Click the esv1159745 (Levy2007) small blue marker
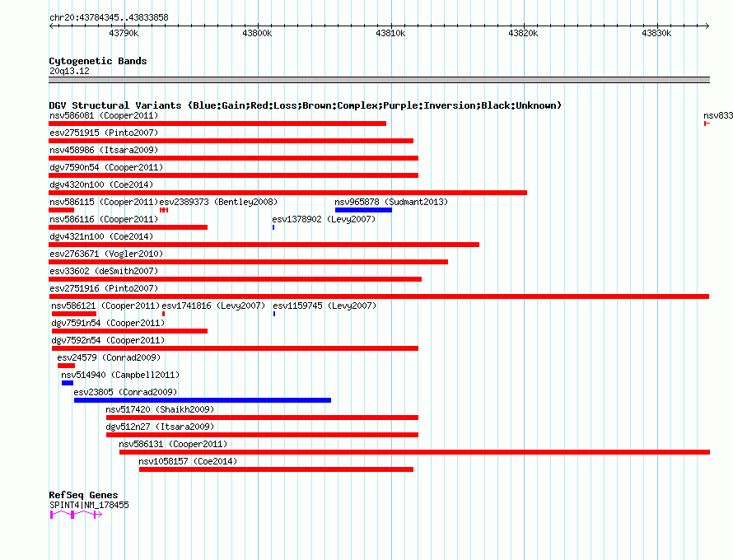 click(x=274, y=314)
